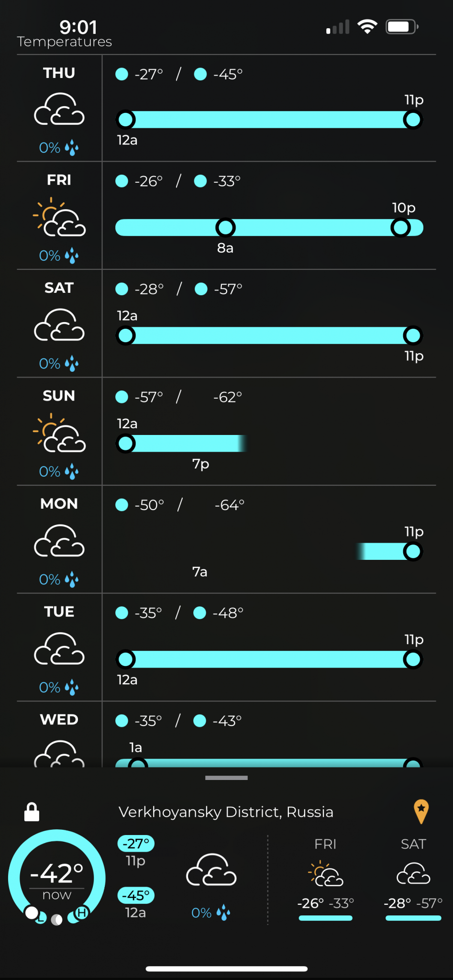Image resolution: width=453 pixels, height=980 pixels.
Task: Tap the L low-temperature marker on the dial
Action: tap(41, 917)
